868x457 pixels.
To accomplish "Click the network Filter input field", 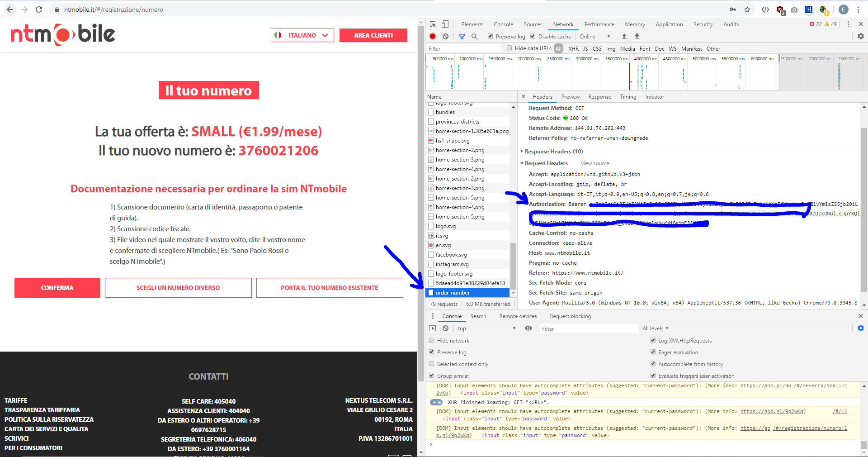I will 464,48.
